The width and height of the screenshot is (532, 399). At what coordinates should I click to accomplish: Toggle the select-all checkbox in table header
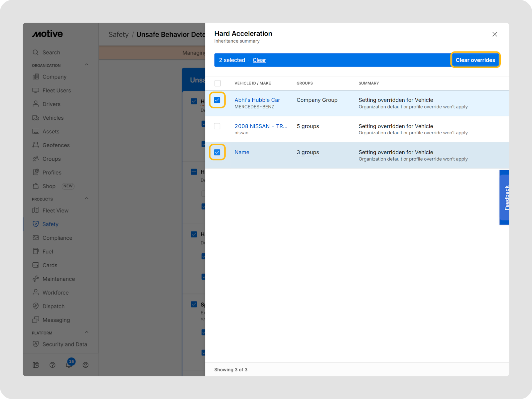pos(217,83)
